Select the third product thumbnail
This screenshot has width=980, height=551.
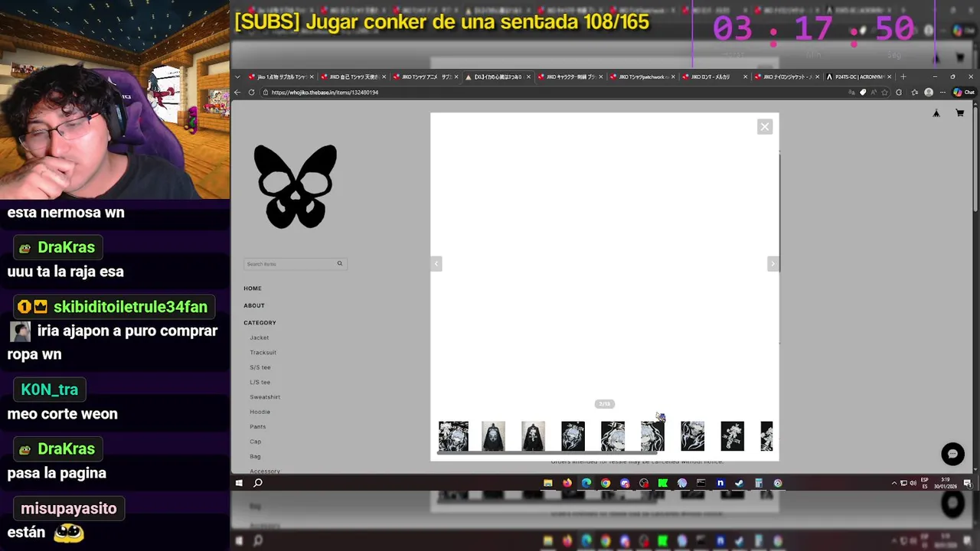[x=533, y=436]
